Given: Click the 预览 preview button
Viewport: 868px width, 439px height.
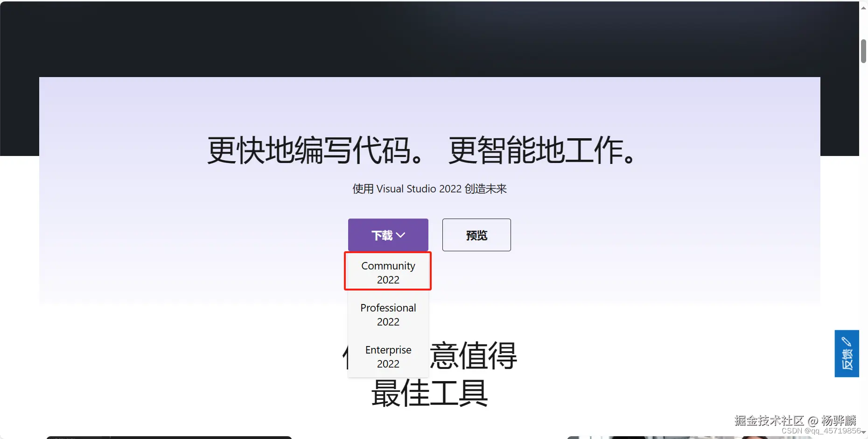Looking at the screenshot, I should 476,235.
